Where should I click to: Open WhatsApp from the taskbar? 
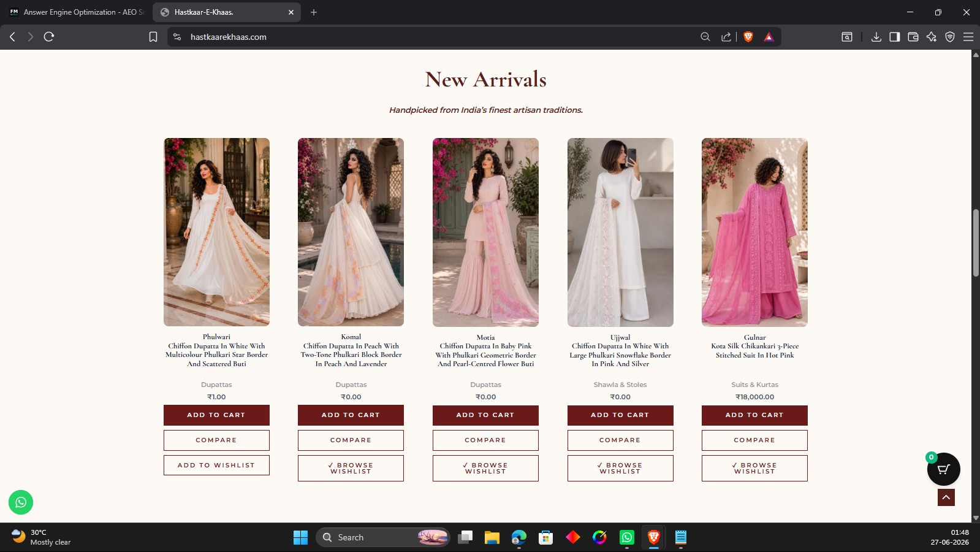626,537
